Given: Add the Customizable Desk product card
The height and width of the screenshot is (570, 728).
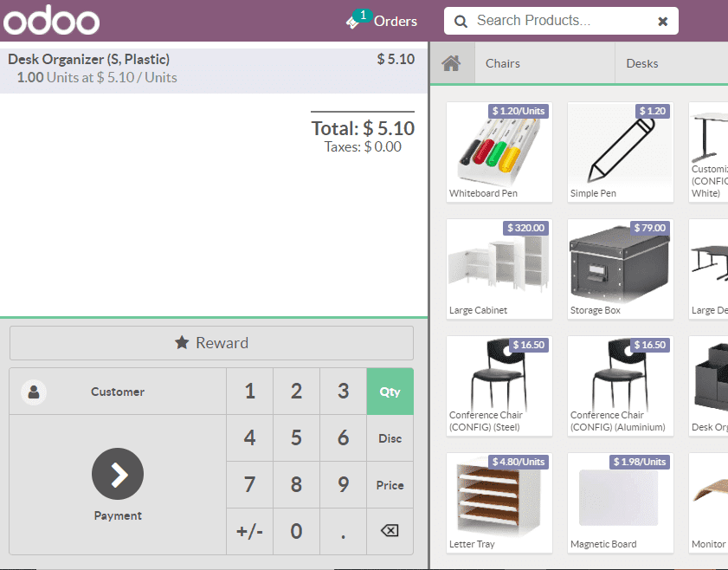Looking at the screenshot, I should 708,152.
